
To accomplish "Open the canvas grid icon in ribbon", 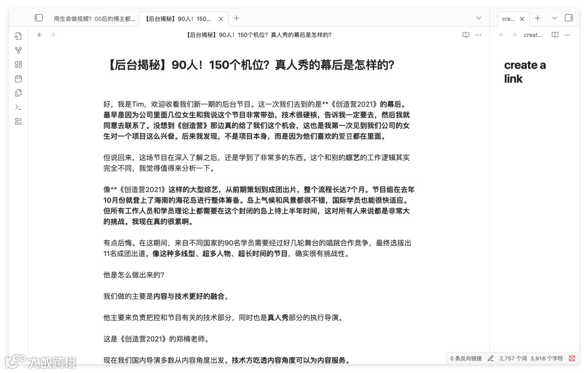I will (19, 64).
